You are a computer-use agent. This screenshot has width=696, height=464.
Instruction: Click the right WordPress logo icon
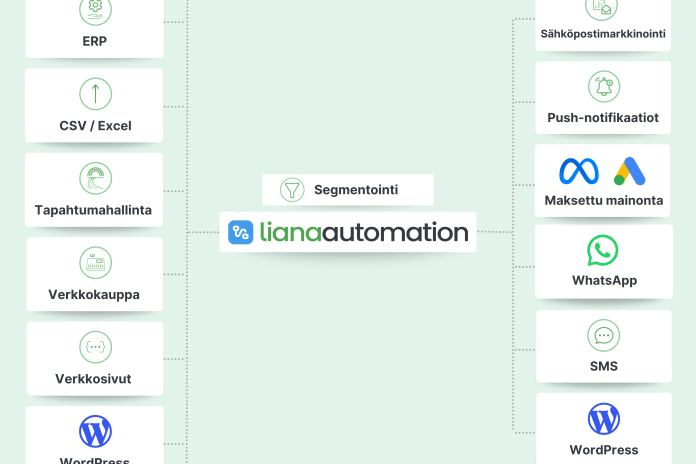coord(603,418)
